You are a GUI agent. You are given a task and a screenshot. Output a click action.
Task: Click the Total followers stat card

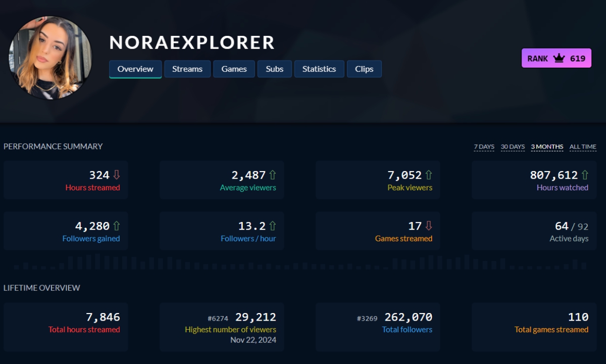pos(378,327)
